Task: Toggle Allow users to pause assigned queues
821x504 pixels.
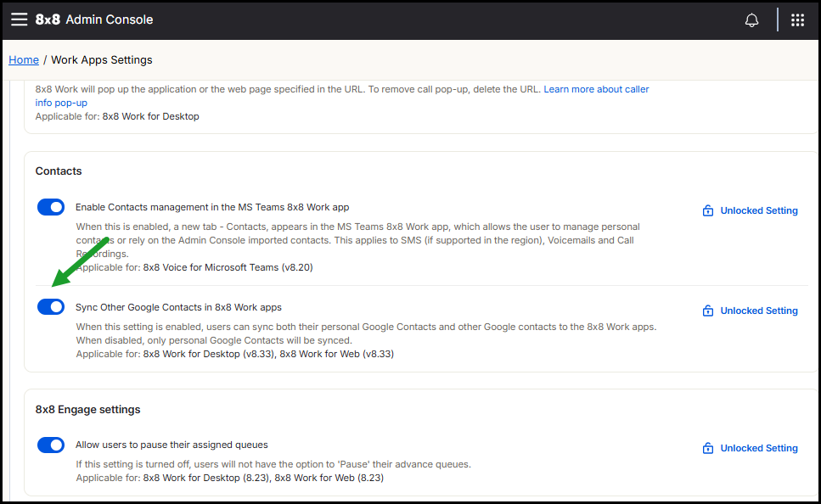Action: [51, 445]
